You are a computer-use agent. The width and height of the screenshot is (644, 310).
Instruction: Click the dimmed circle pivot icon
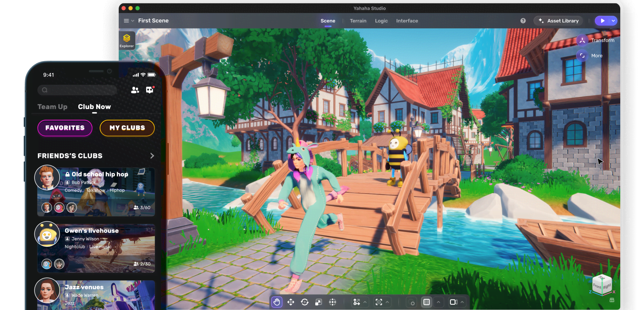click(x=412, y=303)
